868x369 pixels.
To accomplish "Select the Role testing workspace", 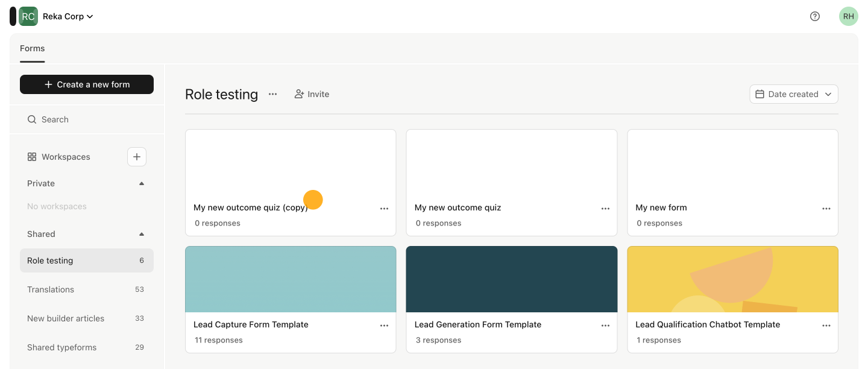I will (87, 260).
